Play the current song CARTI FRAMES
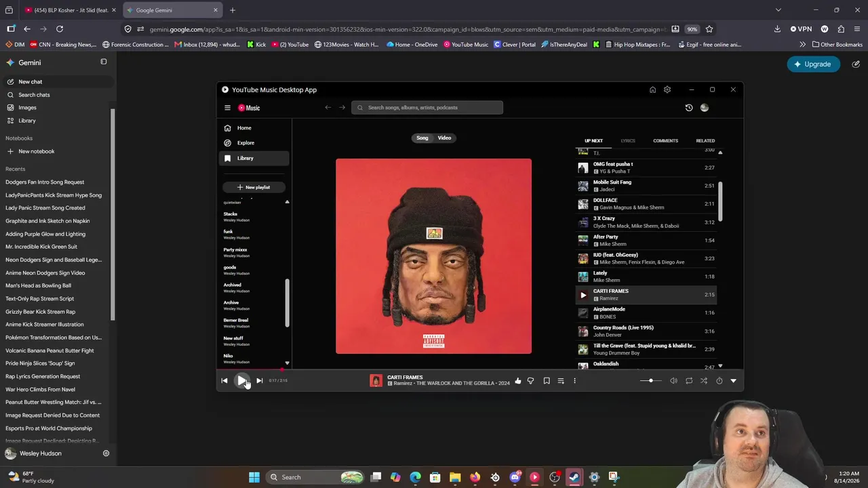The height and width of the screenshot is (488, 868). (241, 381)
